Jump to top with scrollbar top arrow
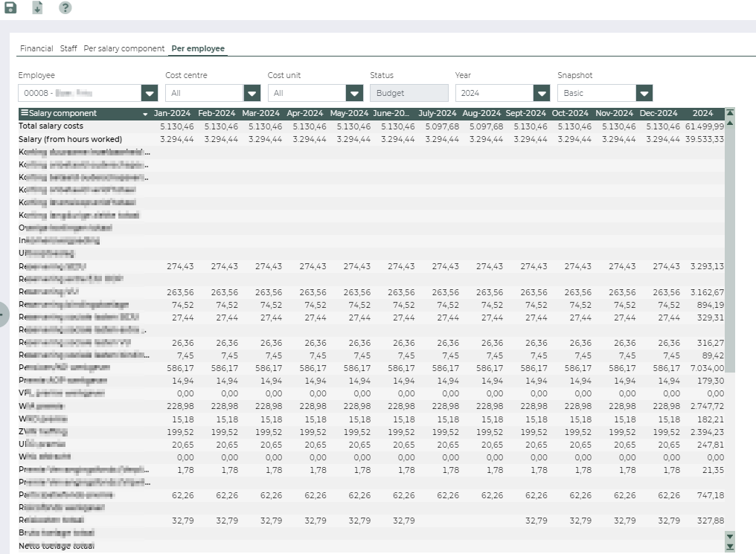 [x=730, y=113]
